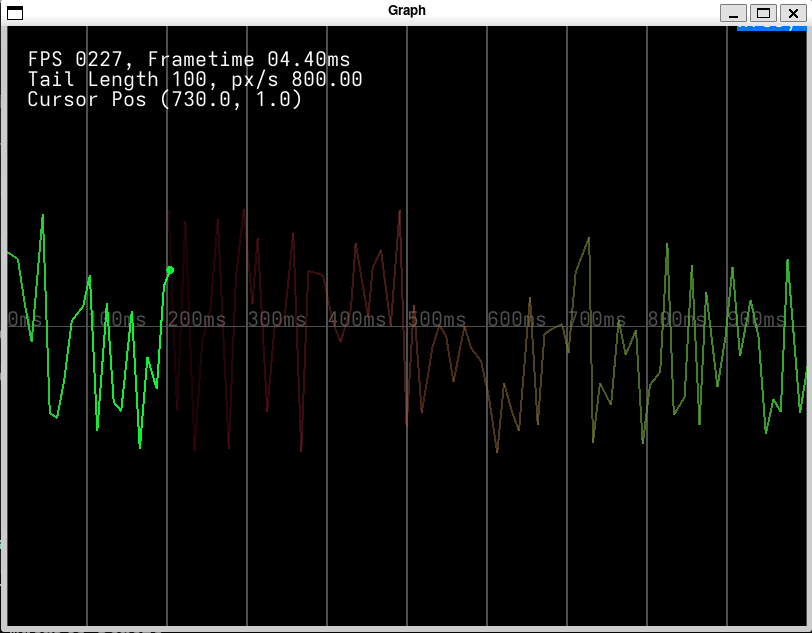Click the 900ms time axis label
This screenshot has height=633, width=812.
click(757, 319)
